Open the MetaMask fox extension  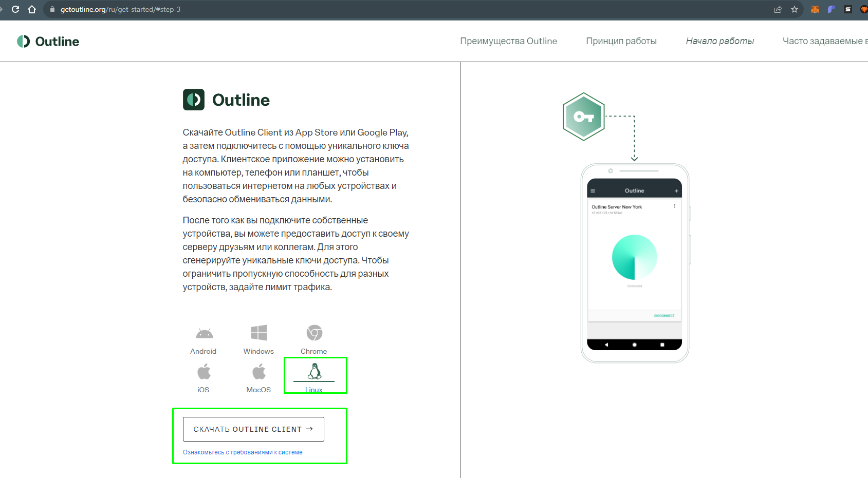(x=815, y=9)
